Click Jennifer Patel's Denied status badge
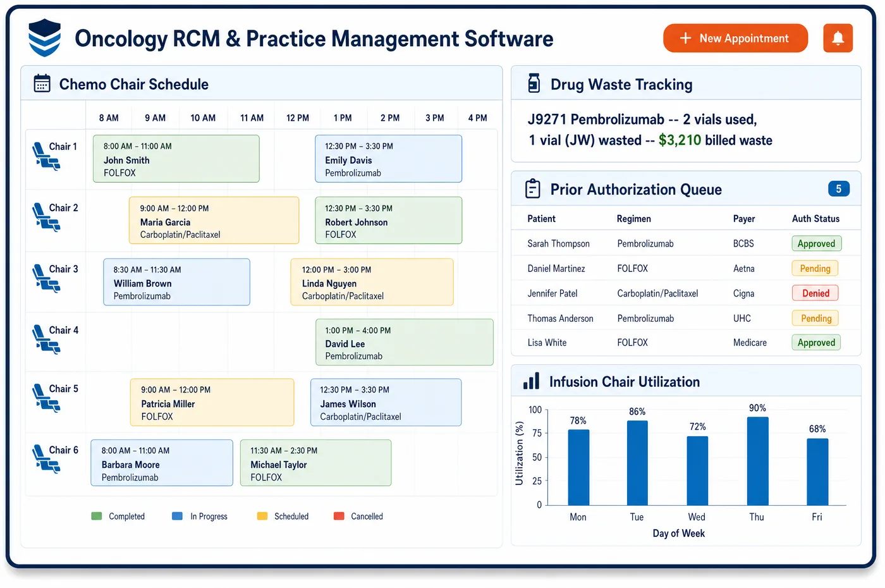Screen dimensions: 885x588 click(x=815, y=293)
